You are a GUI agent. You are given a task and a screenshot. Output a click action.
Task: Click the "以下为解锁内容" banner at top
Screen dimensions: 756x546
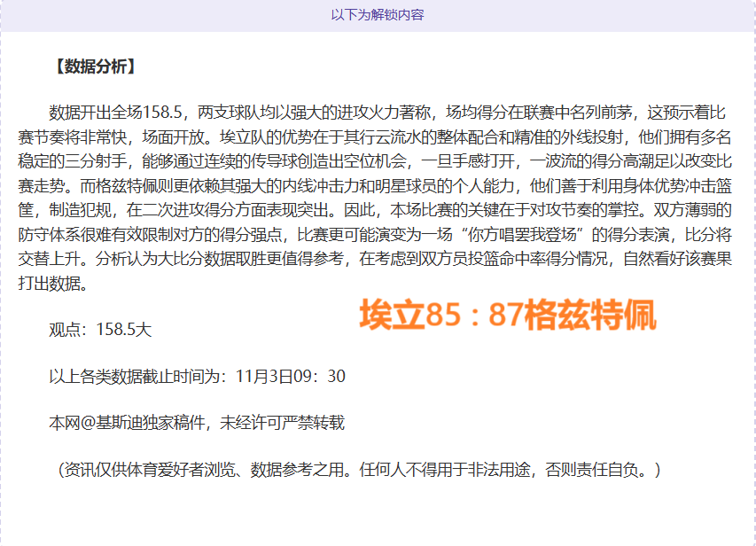click(378, 15)
